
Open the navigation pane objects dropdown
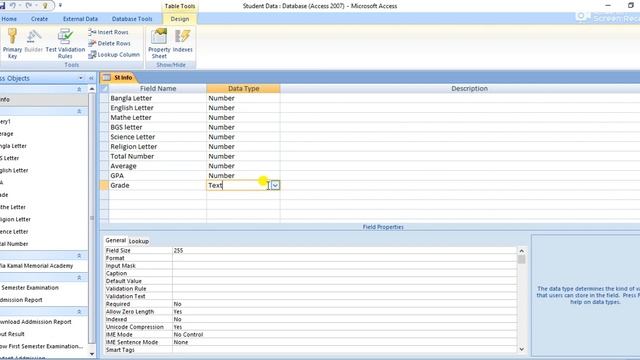click(80, 78)
